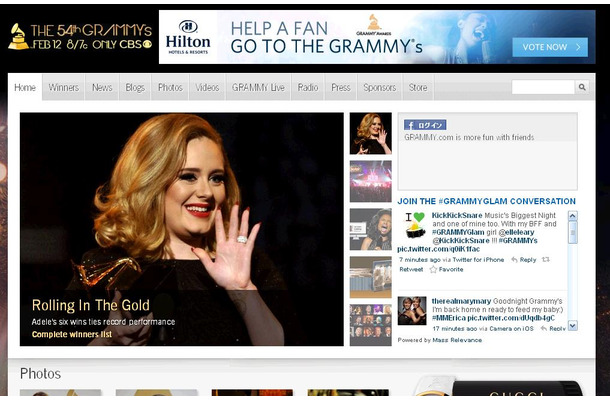Click the GRAMMY gramophone logo
610x400 pixels.
click(x=18, y=37)
